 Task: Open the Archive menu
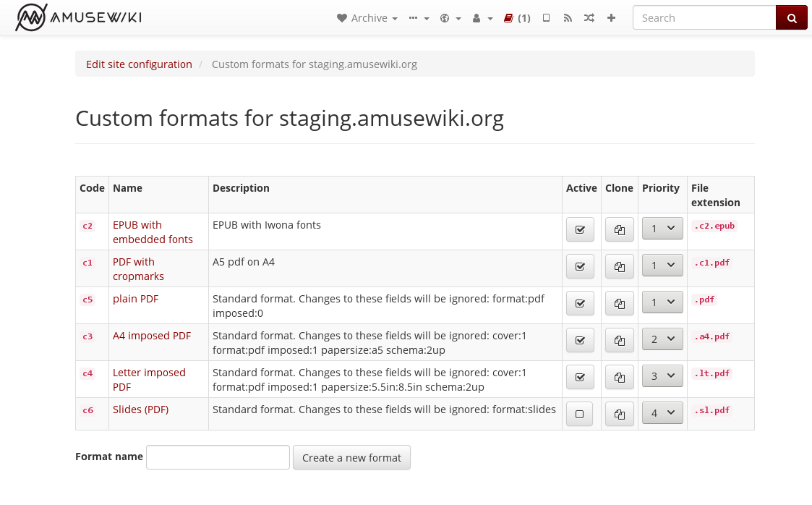[x=367, y=18]
